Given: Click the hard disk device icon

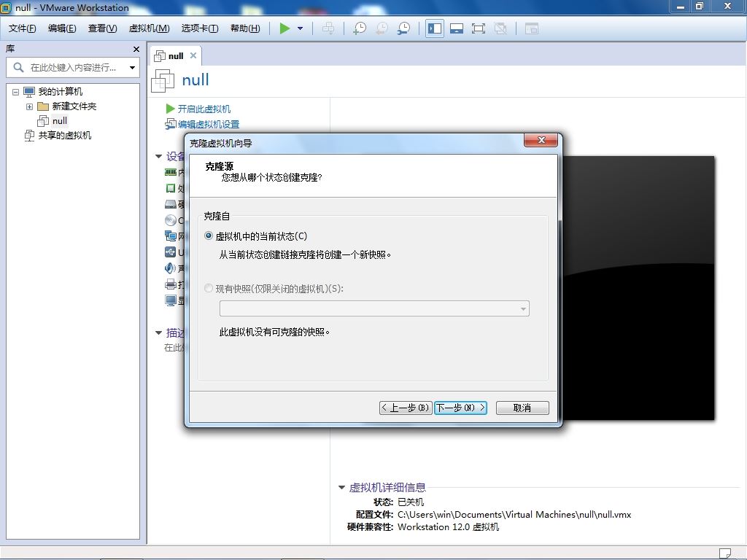Looking at the screenshot, I should [x=171, y=204].
